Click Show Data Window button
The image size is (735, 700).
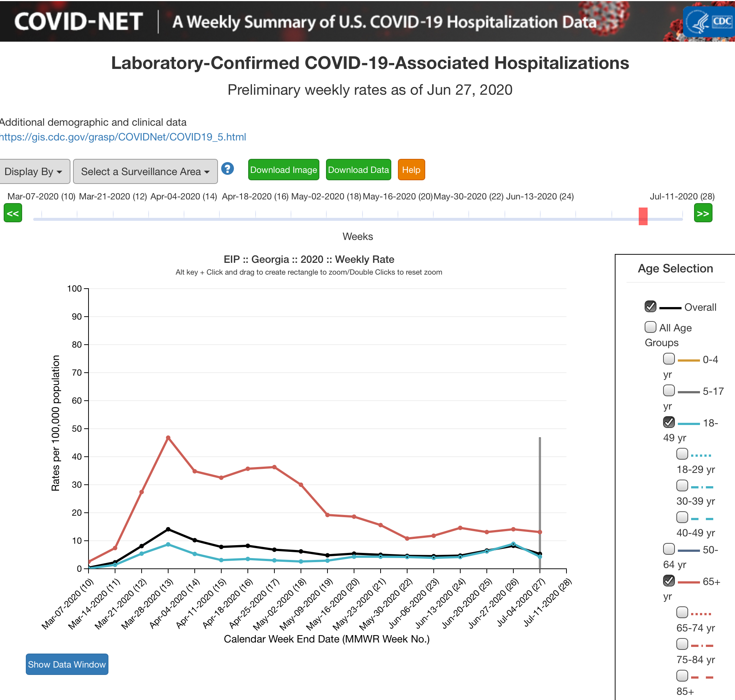coord(67,664)
